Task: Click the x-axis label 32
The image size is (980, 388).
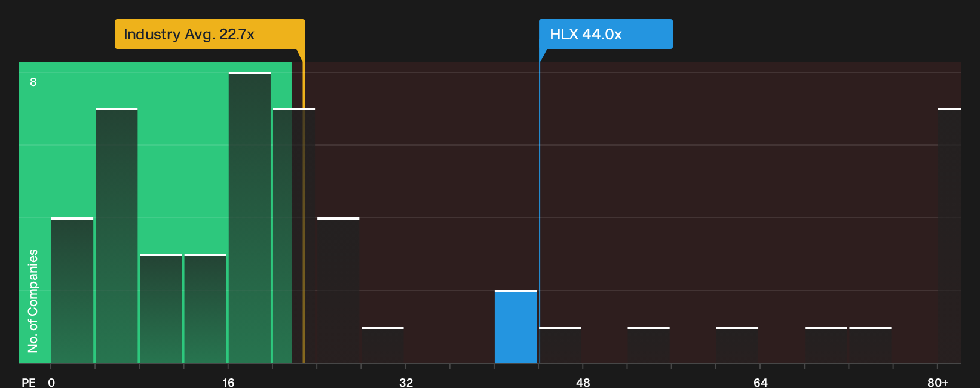Action: tap(406, 382)
